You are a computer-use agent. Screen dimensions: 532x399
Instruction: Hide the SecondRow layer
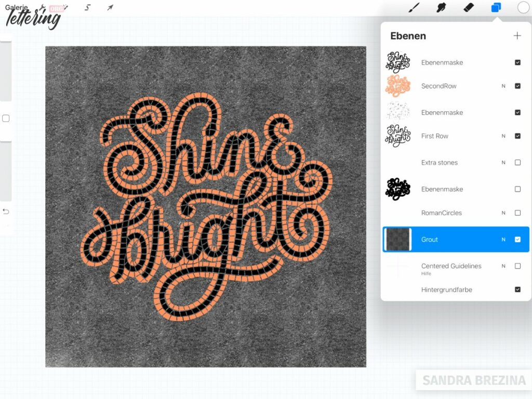pyautogui.click(x=517, y=86)
